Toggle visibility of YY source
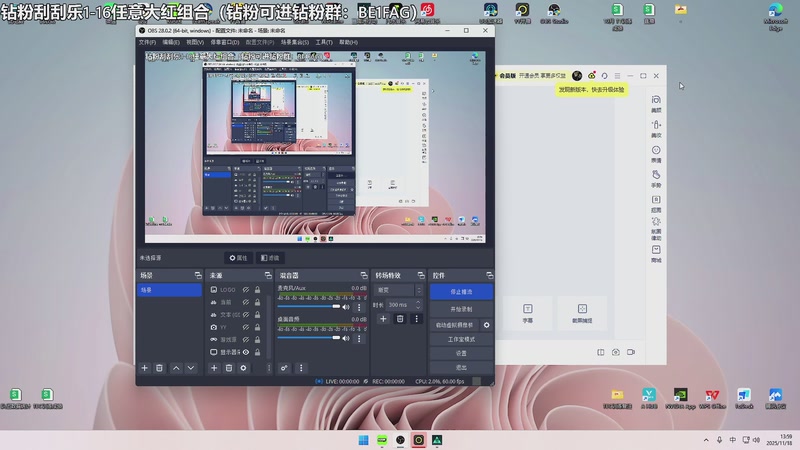 [x=246, y=327]
